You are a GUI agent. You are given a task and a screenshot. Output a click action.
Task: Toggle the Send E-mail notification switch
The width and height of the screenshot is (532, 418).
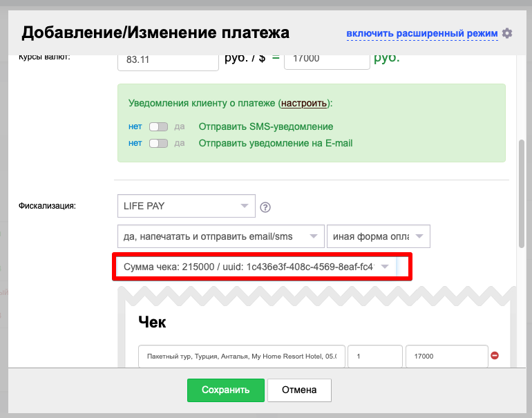(x=158, y=143)
